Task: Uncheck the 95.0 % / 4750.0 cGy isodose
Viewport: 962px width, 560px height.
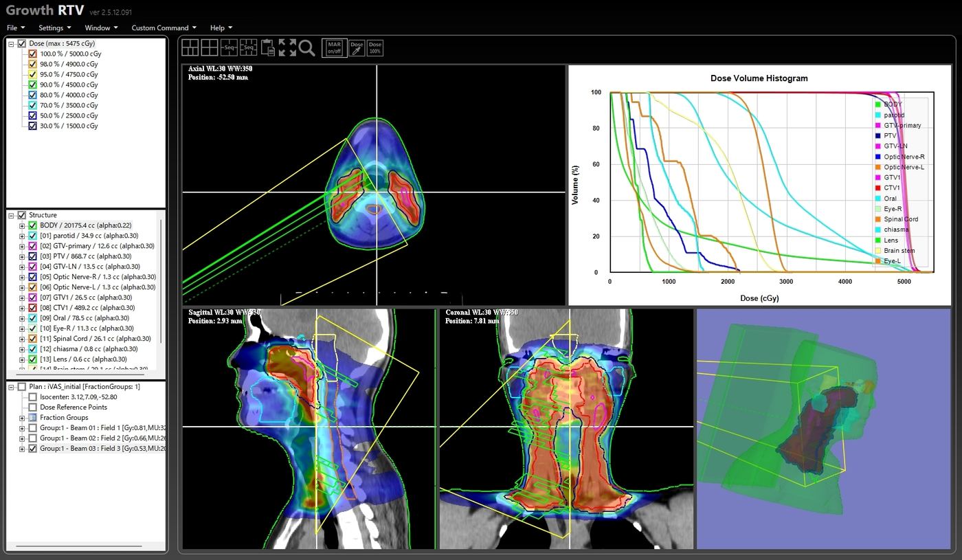Action: click(x=32, y=74)
